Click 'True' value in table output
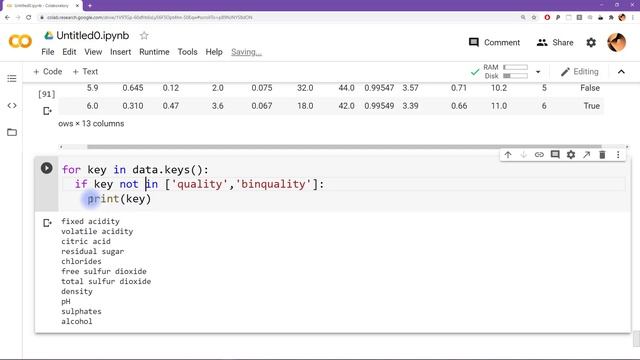 coord(591,106)
